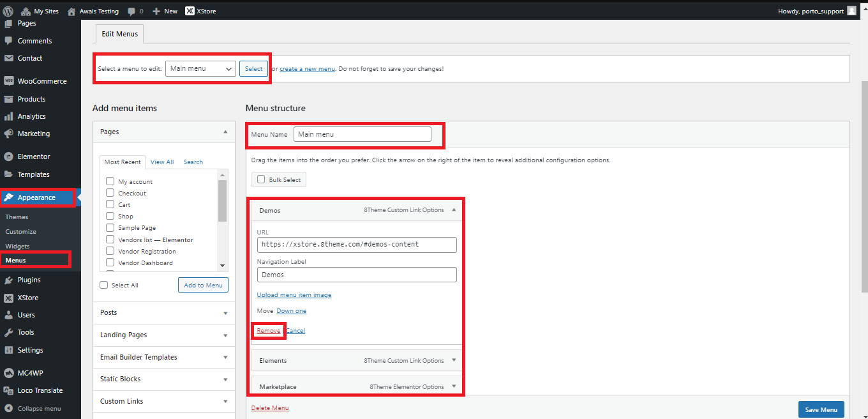Click the WooCommerce sidebar icon
The height and width of the screenshot is (419, 868).
[x=8, y=81]
